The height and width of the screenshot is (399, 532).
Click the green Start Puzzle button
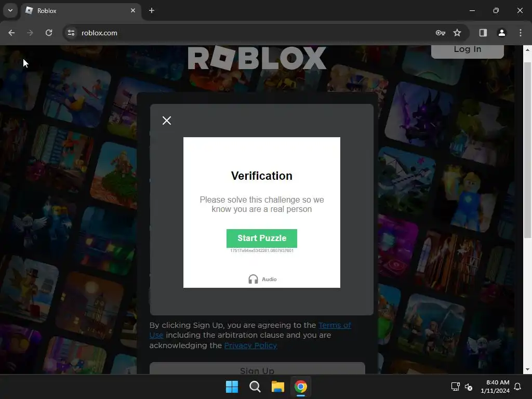click(x=262, y=238)
